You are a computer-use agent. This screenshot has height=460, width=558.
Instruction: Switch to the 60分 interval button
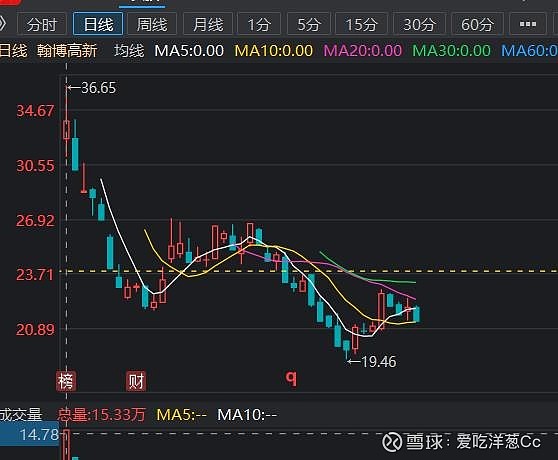[x=477, y=24]
